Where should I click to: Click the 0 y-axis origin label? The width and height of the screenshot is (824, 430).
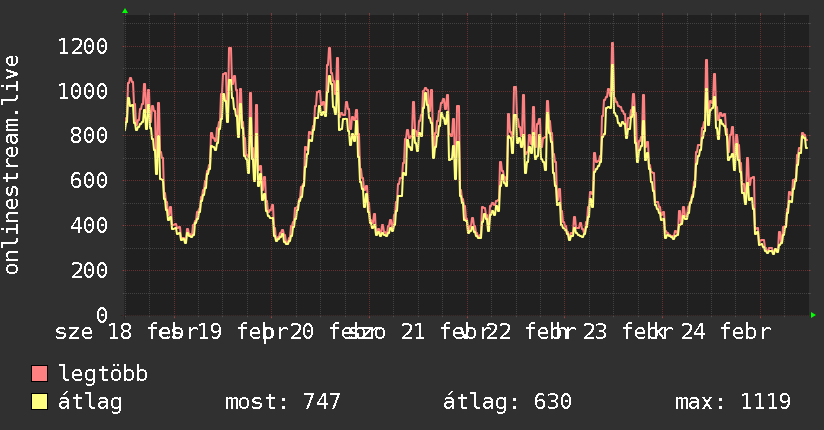tap(101, 315)
